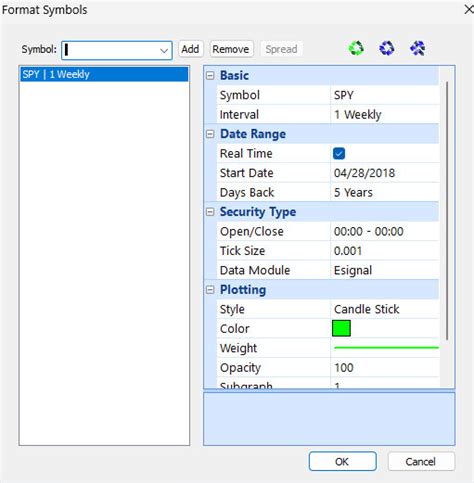Viewport: 474px width, 483px height.
Task: Confirm with the OK button
Action: (x=342, y=461)
